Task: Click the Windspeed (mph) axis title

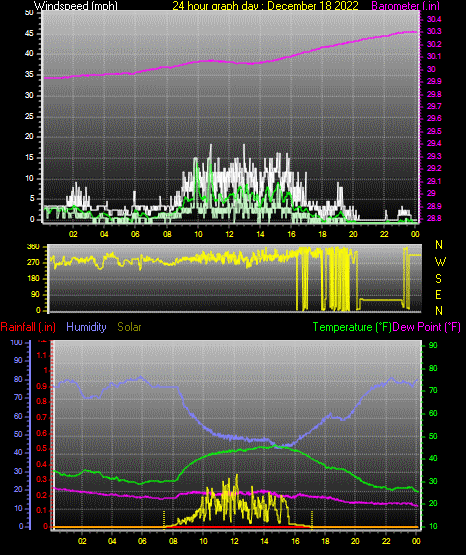Action: click(76, 5)
